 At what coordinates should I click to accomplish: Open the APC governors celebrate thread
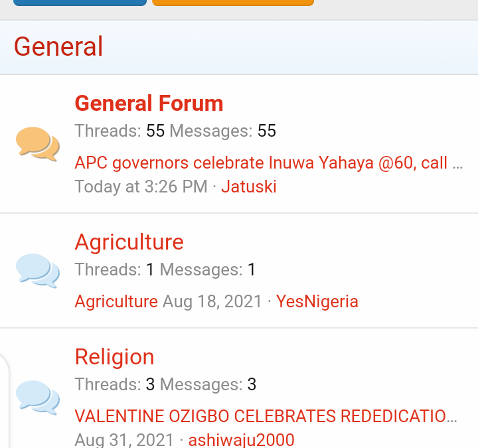point(268,163)
